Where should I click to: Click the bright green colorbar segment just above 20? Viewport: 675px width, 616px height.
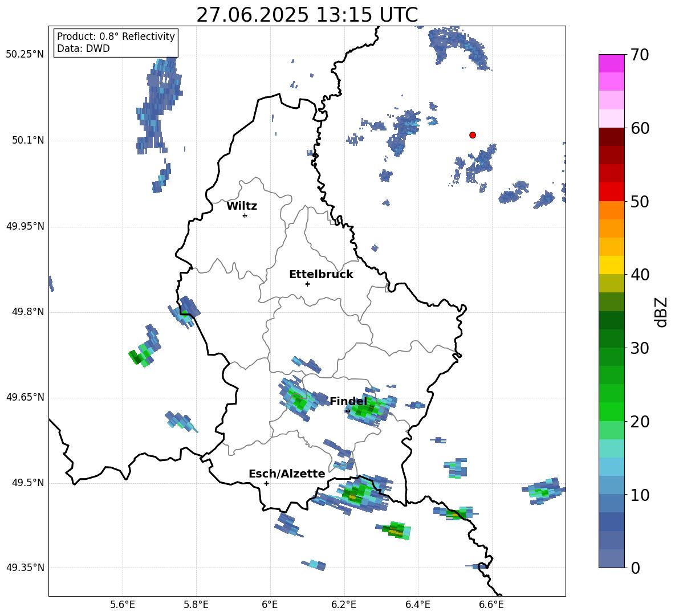click(611, 411)
